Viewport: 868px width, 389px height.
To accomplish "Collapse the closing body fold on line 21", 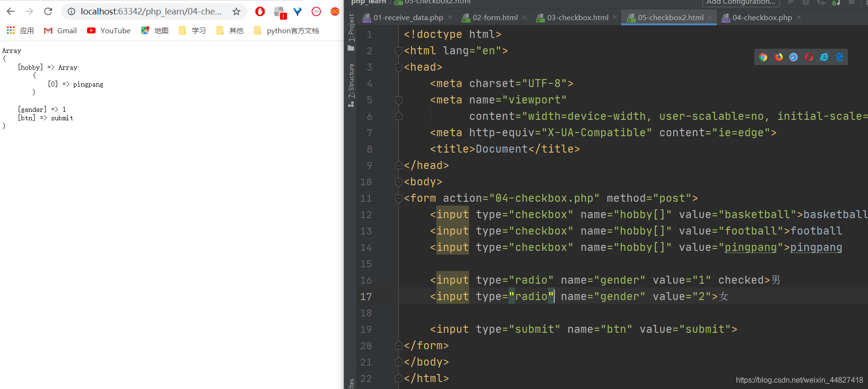I will [399, 362].
